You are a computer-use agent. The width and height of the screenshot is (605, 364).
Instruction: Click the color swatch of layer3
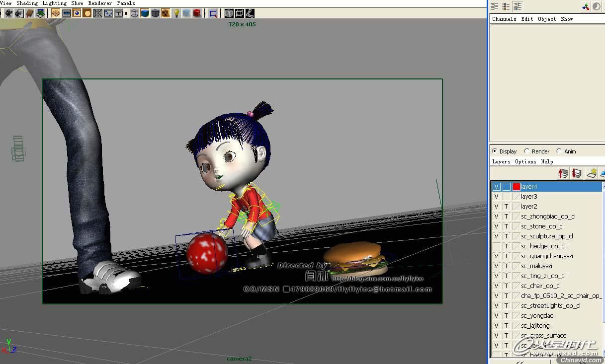[x=516, y=197]
